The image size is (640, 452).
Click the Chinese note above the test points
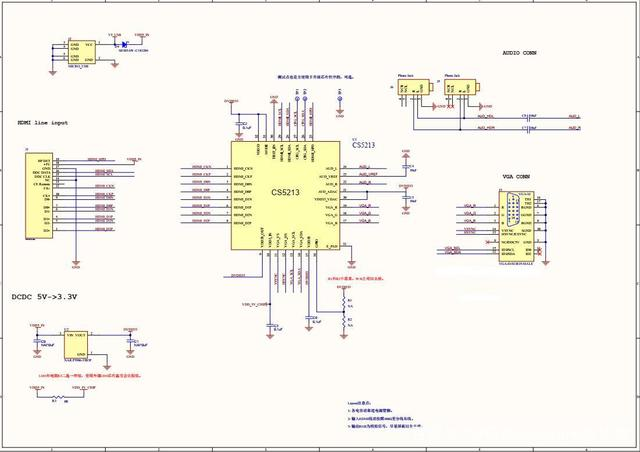(x=316, y=77)
